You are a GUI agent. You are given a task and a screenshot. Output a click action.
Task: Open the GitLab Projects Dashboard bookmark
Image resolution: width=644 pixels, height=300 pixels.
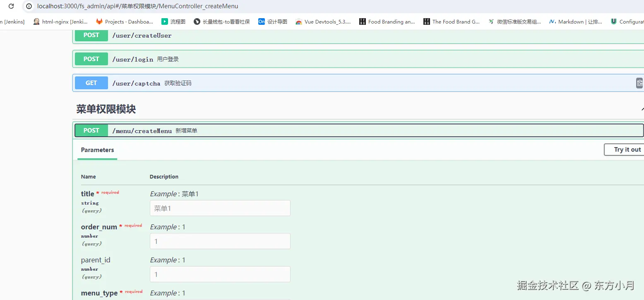pos(125,21)
